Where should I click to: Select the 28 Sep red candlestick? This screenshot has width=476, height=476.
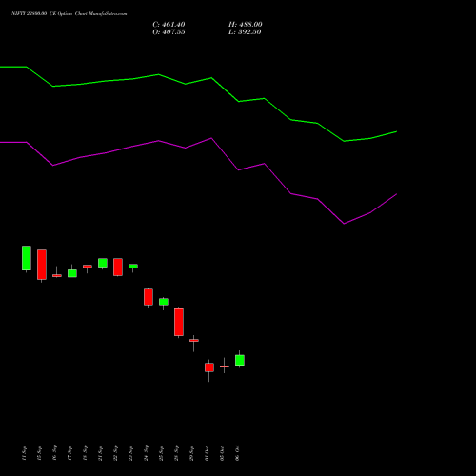click(x=179, y=322)
